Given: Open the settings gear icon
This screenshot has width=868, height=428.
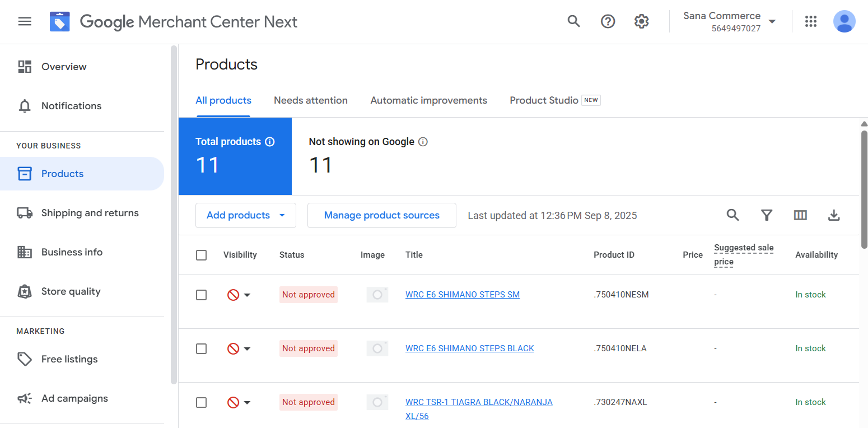Looking at the screenshot, I should [641, 21].
